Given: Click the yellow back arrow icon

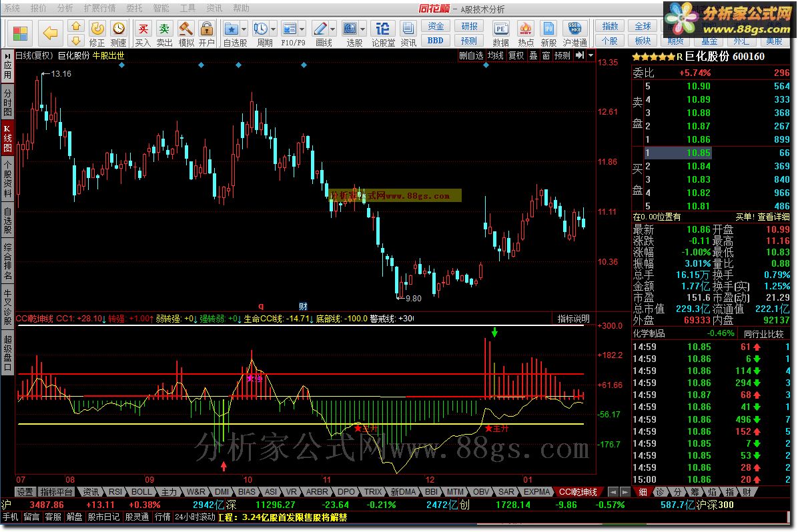Looking at the screenshot, I should (50, 33).
